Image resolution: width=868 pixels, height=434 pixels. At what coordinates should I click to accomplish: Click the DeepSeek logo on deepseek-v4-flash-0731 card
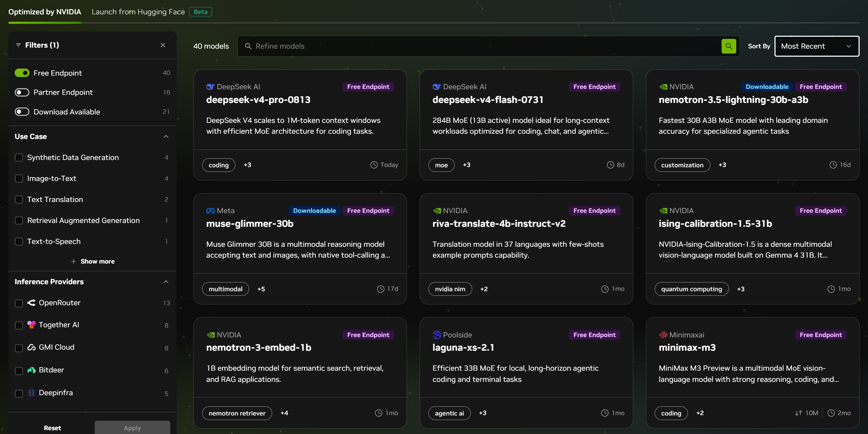pyautogui.click(x=436, y=87)
